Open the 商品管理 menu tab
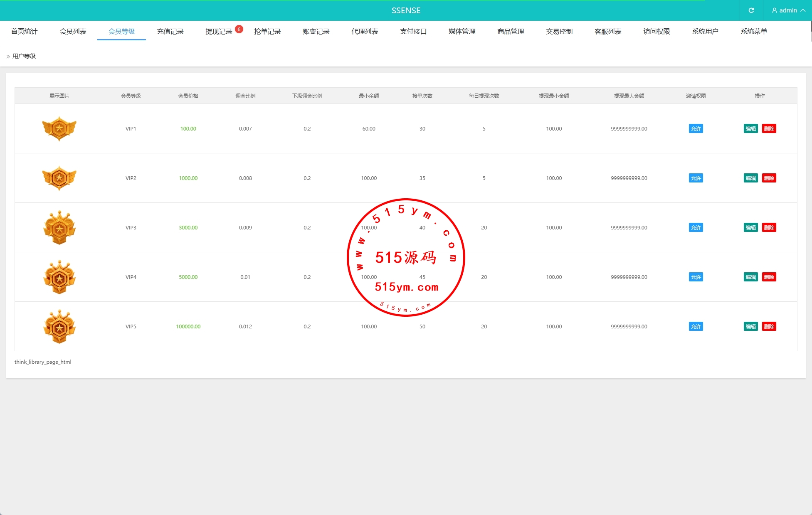 511,32
